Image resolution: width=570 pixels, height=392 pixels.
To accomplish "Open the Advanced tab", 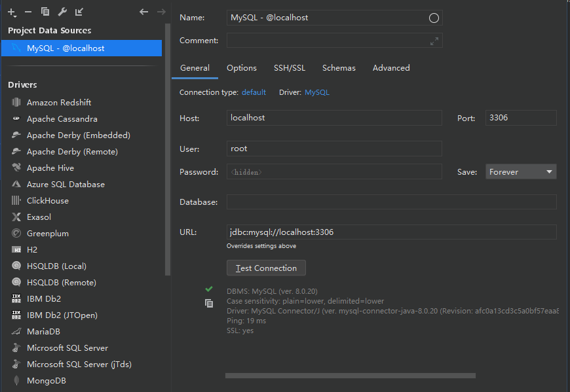I will 391,68.
